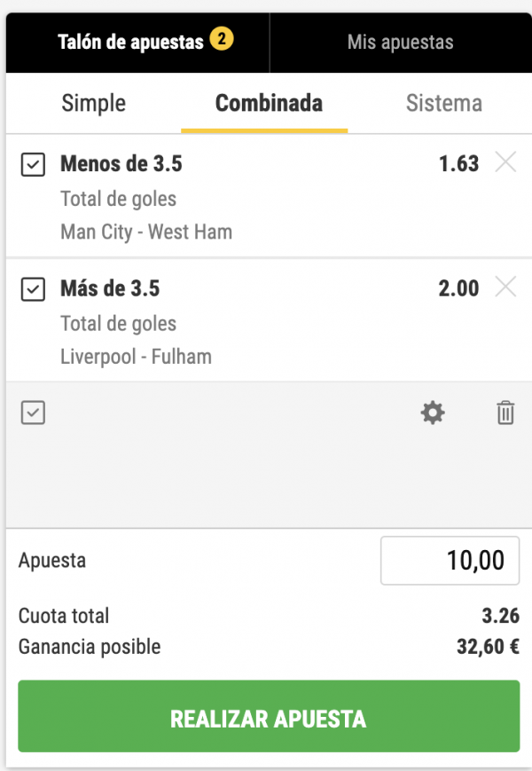Click the trash icon to clear bets
The height and width of the screenshot is (771, 532).
[505, 413]
